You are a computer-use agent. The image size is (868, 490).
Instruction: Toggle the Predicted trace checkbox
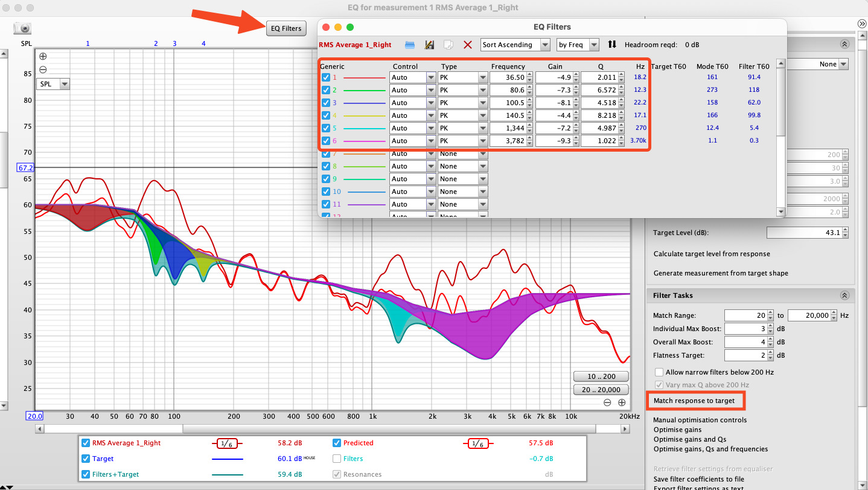(337, 443)
